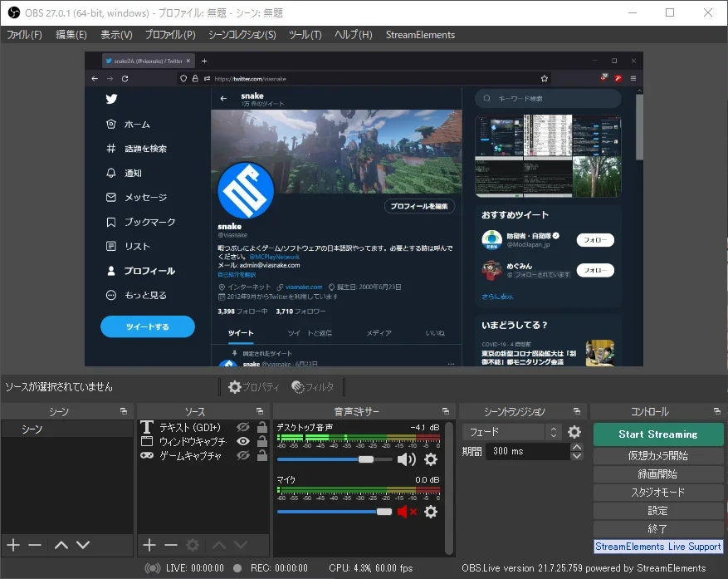The height and width of the screenshot is (579, 728).
Task: Open the フェード transition dropdown
Action: click(511, 432)
